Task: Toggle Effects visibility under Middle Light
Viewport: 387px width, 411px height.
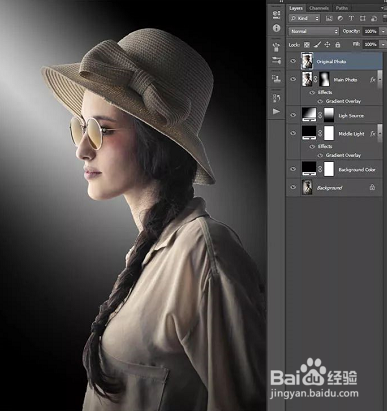Action: coord(312,146)
